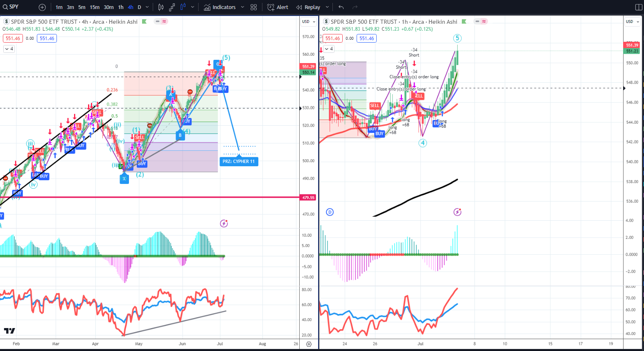
Task: Open USD currency dropdown on 4h chart
Action: tap(309, 22)
